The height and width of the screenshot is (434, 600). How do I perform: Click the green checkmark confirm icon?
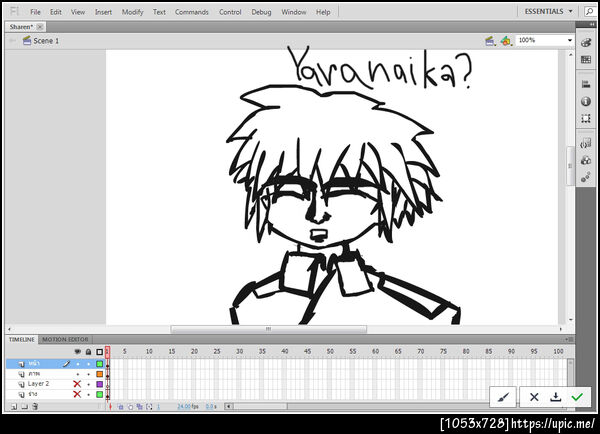click(577, 397)
